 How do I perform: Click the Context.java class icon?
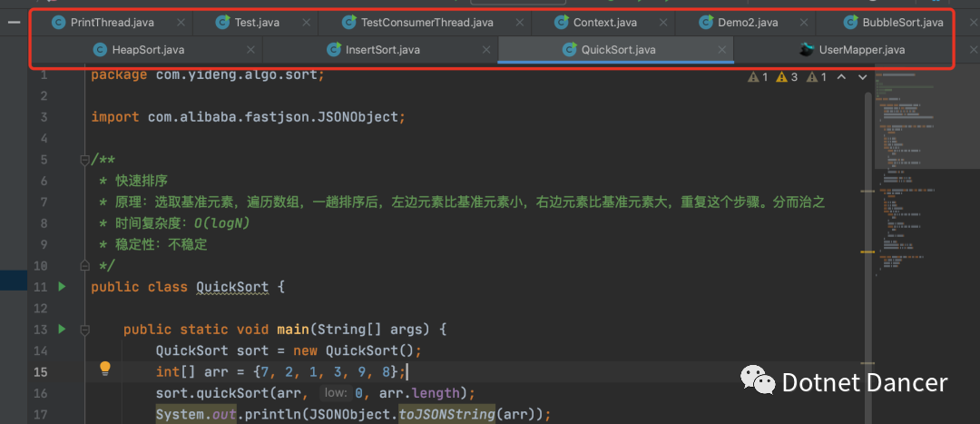point(562,23)
